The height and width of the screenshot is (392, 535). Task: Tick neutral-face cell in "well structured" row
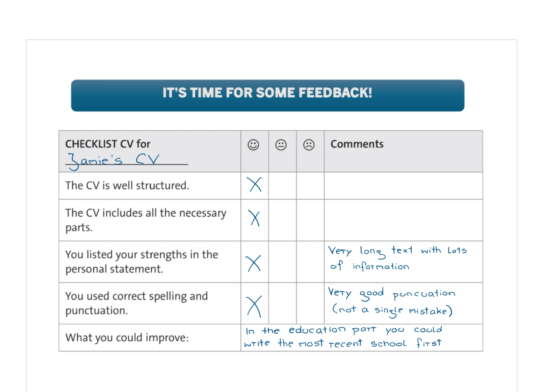[x=282, y=186]
